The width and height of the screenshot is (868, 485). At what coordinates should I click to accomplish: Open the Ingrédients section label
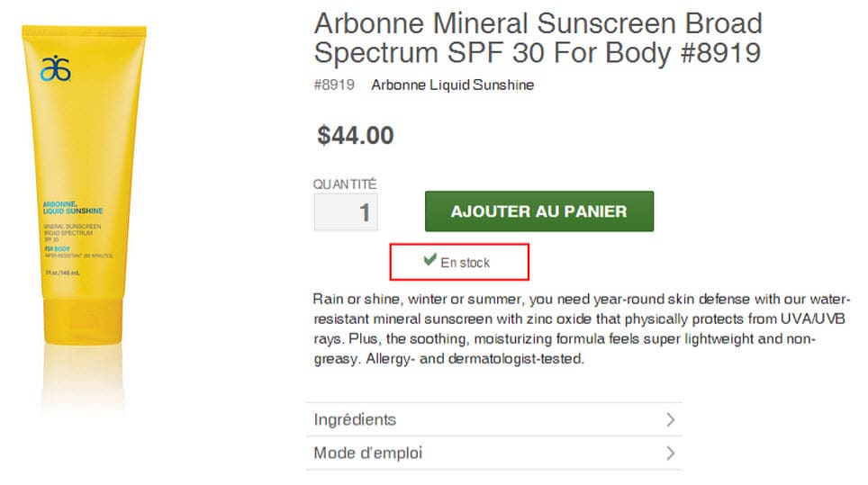355,419
